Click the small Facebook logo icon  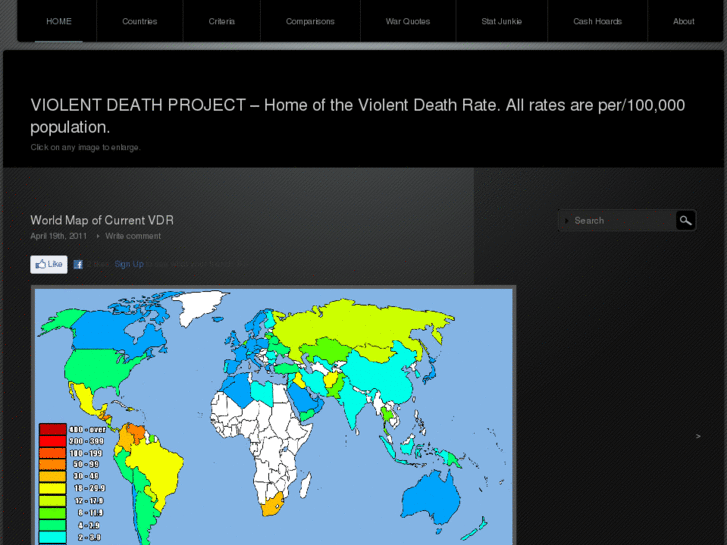(78, 265)
